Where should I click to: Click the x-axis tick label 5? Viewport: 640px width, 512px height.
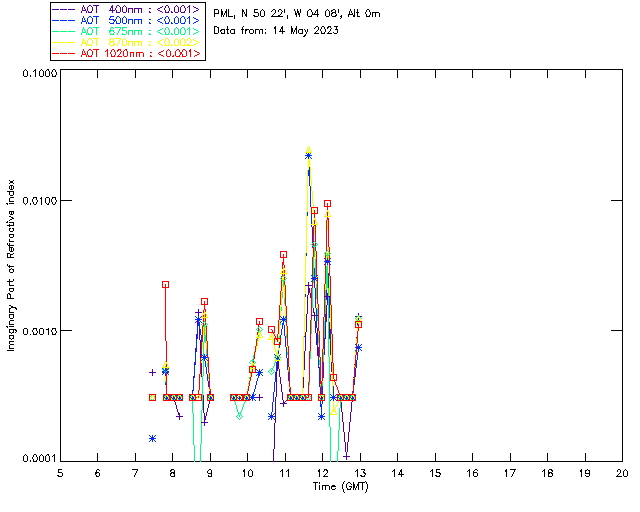point(60,472)
